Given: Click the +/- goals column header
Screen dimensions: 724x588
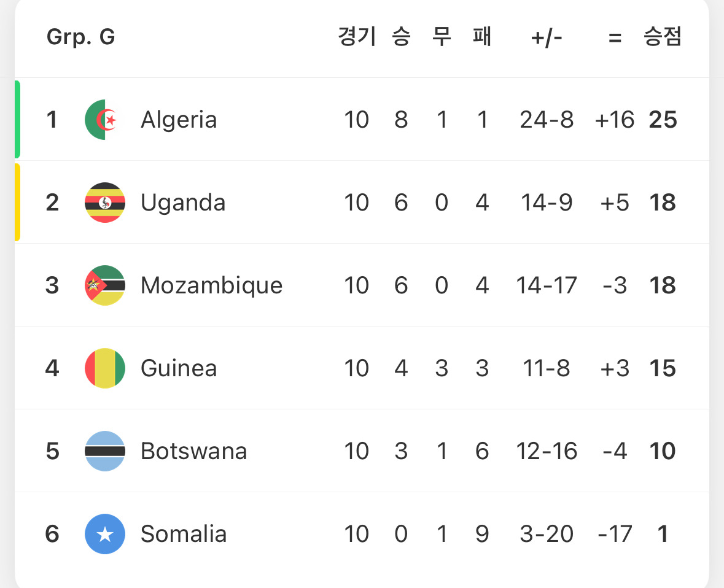Looking at the screenshot, I should click(x=547, y=38).
